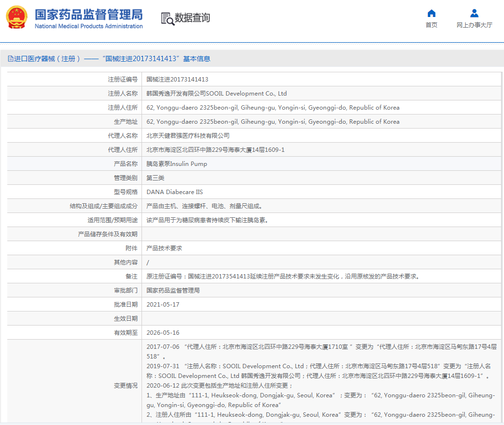Viewport: 504px width, 425px height.
Task: Select the 审批部门 label
Action: click(x=126, y=291)
